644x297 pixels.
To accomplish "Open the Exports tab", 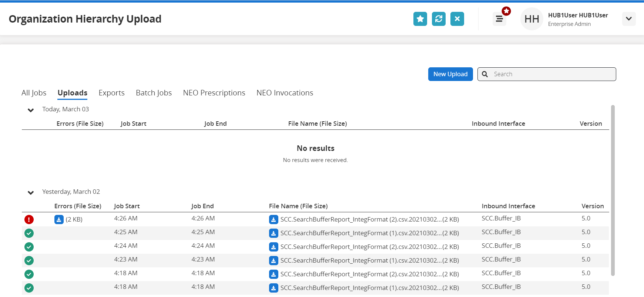I will (111, 93).
